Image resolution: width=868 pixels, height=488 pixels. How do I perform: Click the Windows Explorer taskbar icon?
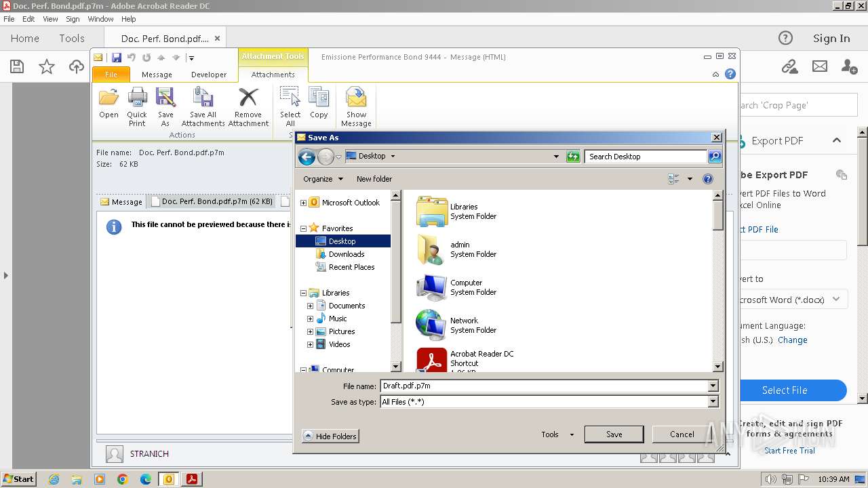(77, 479)
